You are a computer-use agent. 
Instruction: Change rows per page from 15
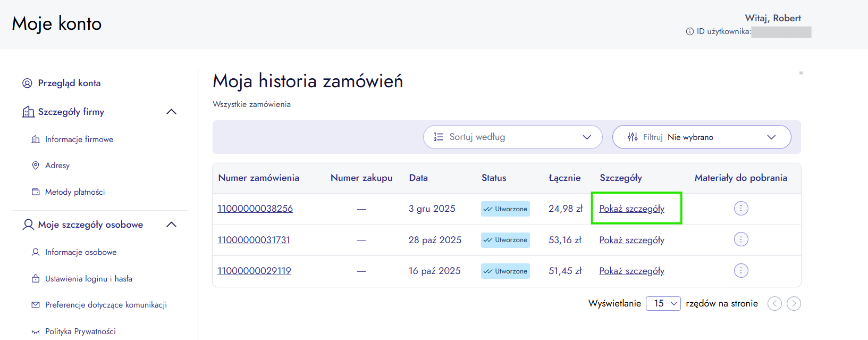tap(663, 303)
